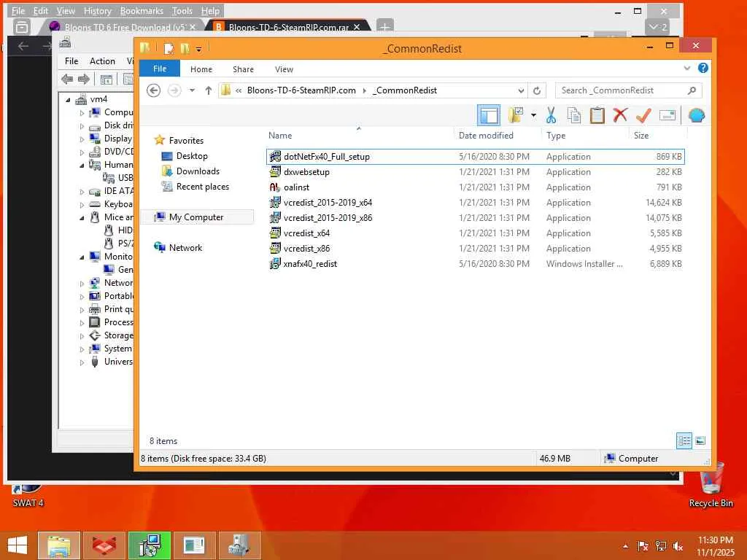Select My Computer in navigation pane

point(196,217)
